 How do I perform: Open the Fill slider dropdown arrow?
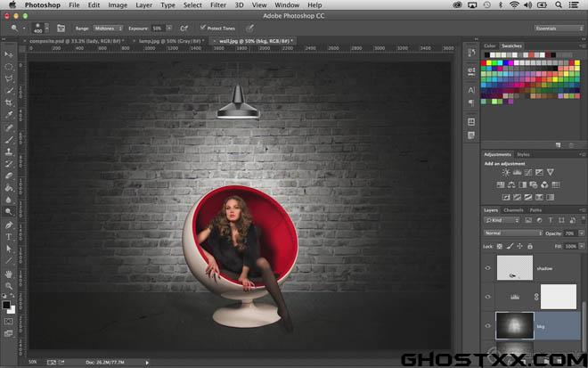tap(581, 246)
